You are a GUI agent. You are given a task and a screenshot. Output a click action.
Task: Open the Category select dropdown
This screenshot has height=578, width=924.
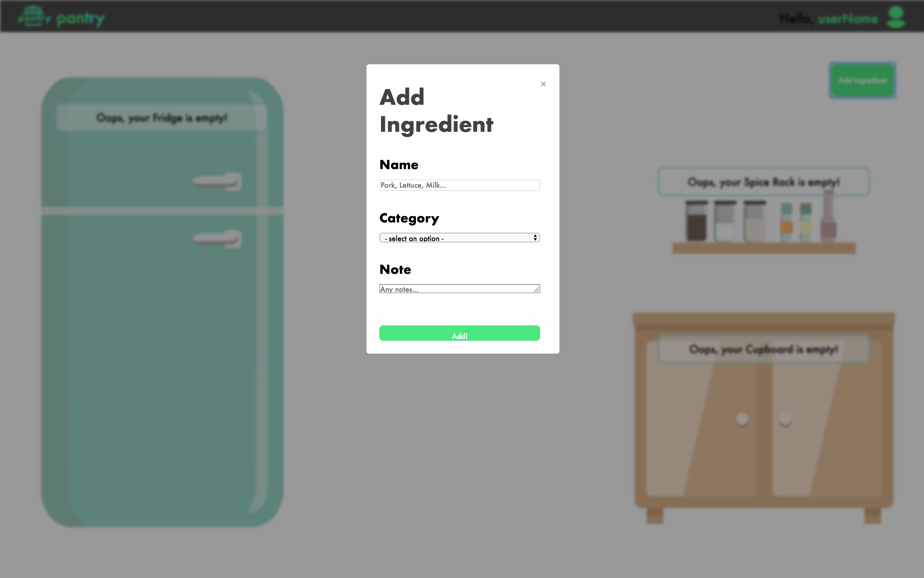[x=459, y=238]
